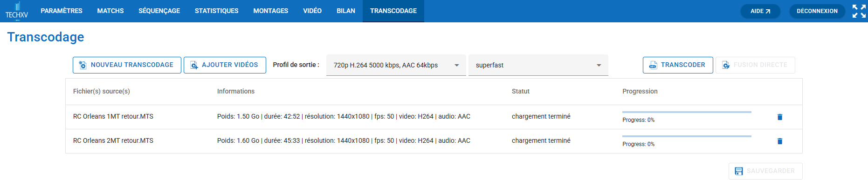Click the progress bar of RC Orleans 1MT
This screenshot has height=180, width=868.
(x=687, y=112)
